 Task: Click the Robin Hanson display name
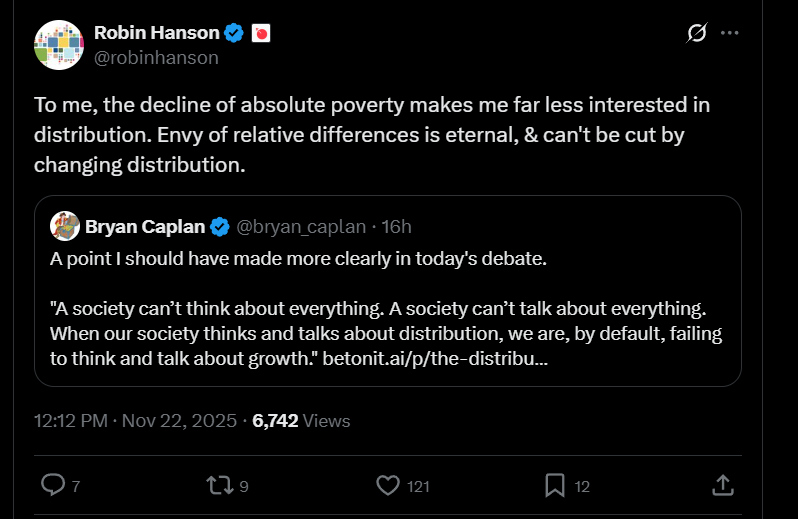(156, 33)
